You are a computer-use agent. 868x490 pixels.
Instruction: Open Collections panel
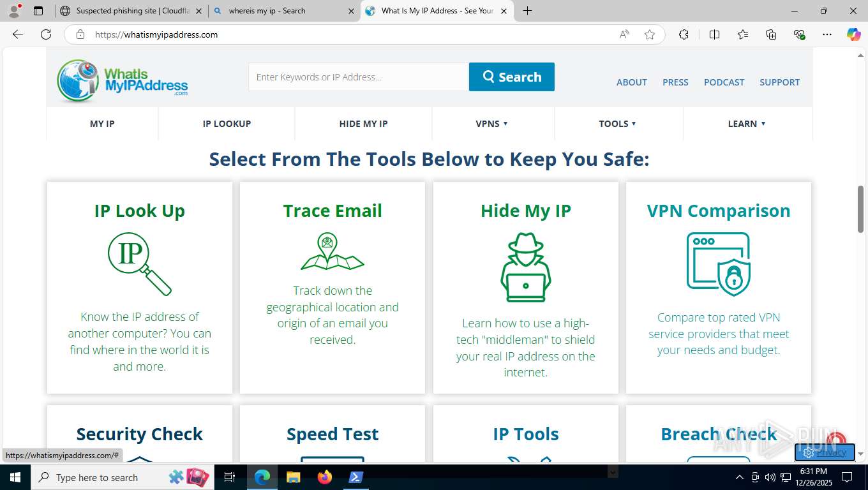[x=771, y=34]
